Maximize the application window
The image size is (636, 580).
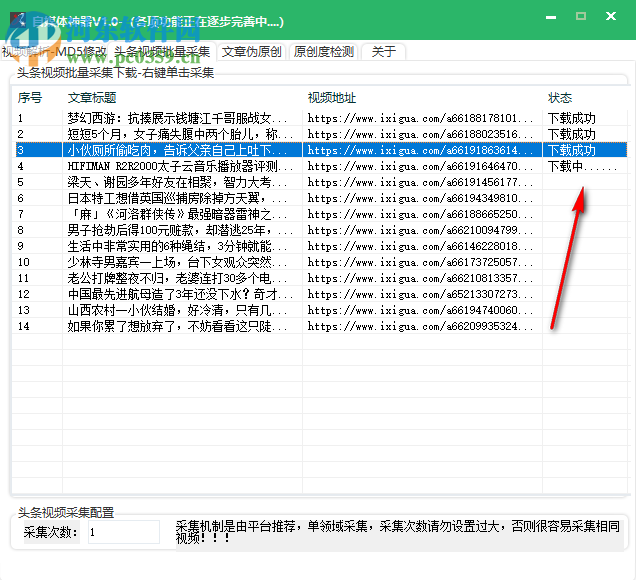tap(581, 17)
